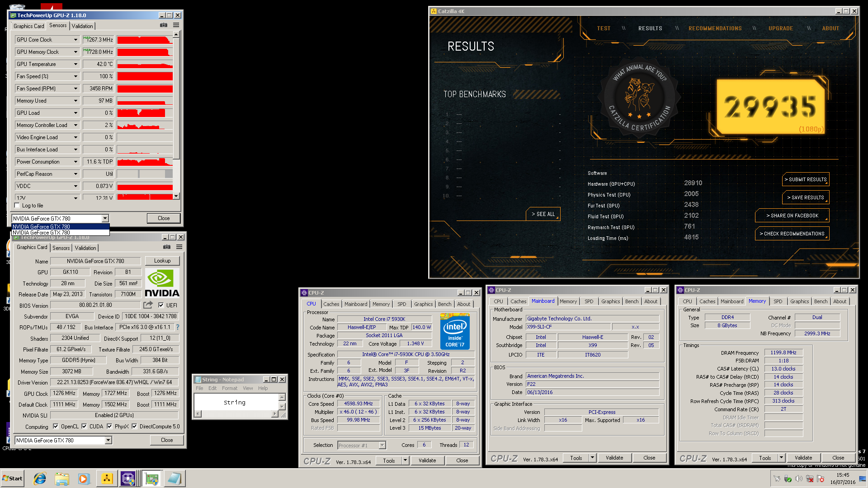Image resolution: width=868 pixels, height=488 pixels.
Task: Click the Intel Core i7 logo in CPU-Z
Action: (x=455, y=332)
